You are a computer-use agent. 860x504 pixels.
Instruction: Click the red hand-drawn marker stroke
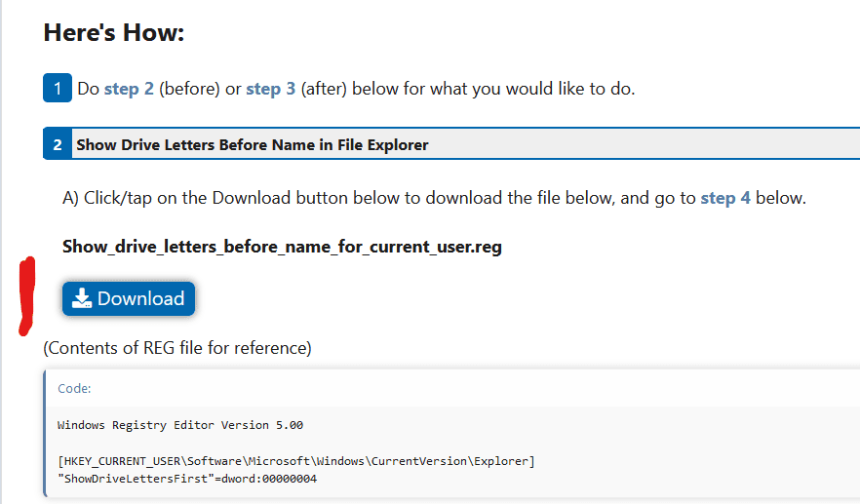(26, 296)
